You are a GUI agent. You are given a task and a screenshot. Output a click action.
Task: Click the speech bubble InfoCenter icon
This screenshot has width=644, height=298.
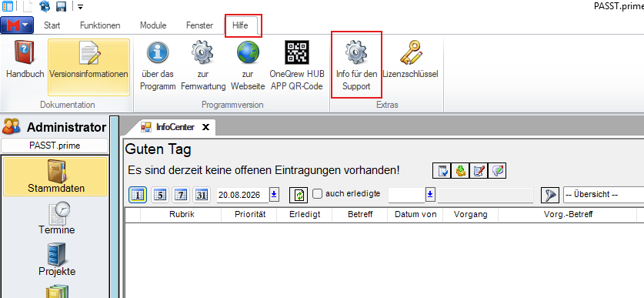pyautogui.click(x=497, y=171)
